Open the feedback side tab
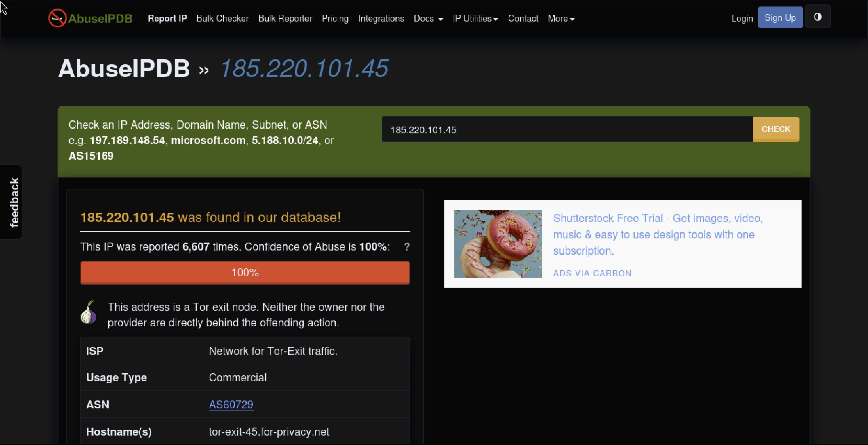The width and height of the screenshot is (868, 445). coord(12,202)
